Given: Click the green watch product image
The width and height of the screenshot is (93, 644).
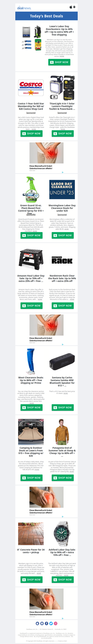Looking at the screenshot, I should [x=62, y=534].
